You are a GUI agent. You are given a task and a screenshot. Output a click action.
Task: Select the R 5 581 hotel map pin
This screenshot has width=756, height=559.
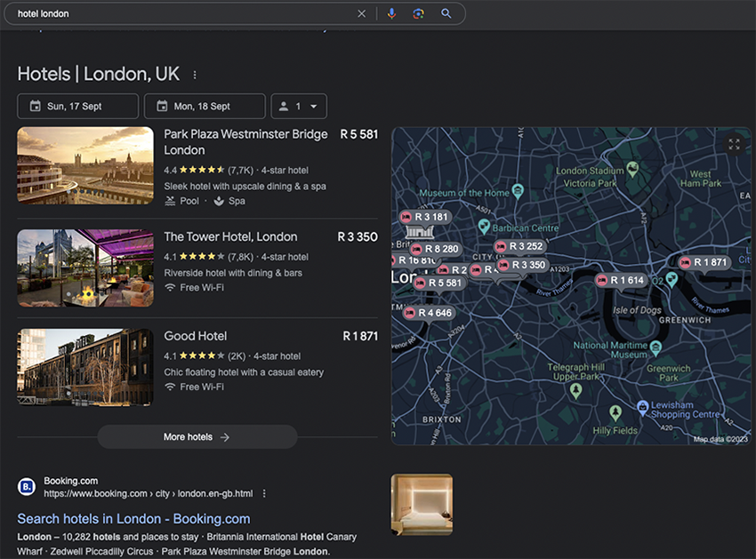[x=439, y=283]
